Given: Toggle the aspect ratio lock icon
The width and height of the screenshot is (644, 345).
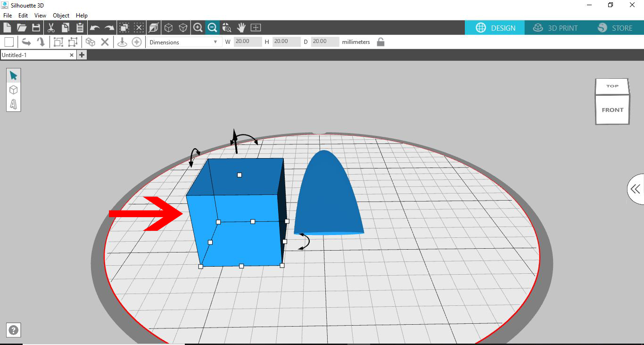Looking at the screenshot, I should coord(380,42).
